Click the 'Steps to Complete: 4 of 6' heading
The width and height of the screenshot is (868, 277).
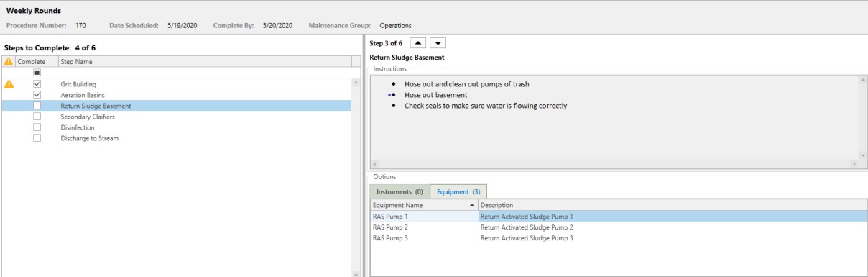[50, 47]
